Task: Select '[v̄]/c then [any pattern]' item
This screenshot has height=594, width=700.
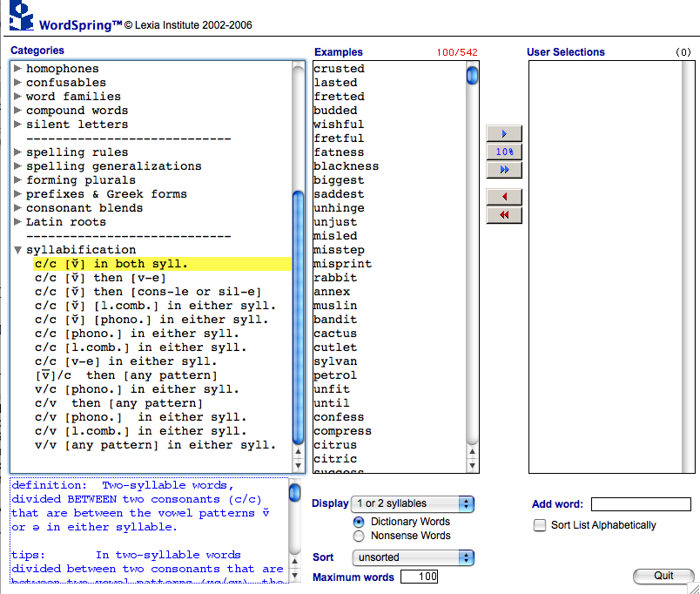Action: 126,375
